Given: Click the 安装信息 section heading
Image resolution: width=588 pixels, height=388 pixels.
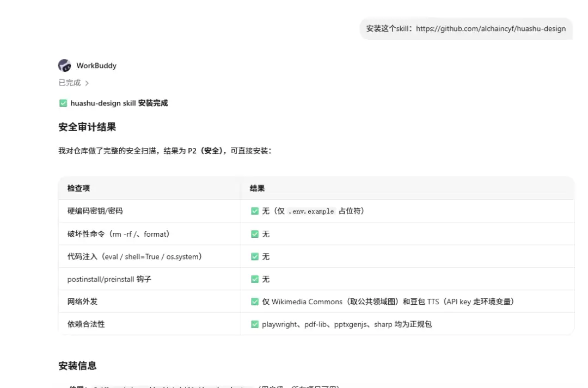Looking at the screenshot, I should point(77,366).
